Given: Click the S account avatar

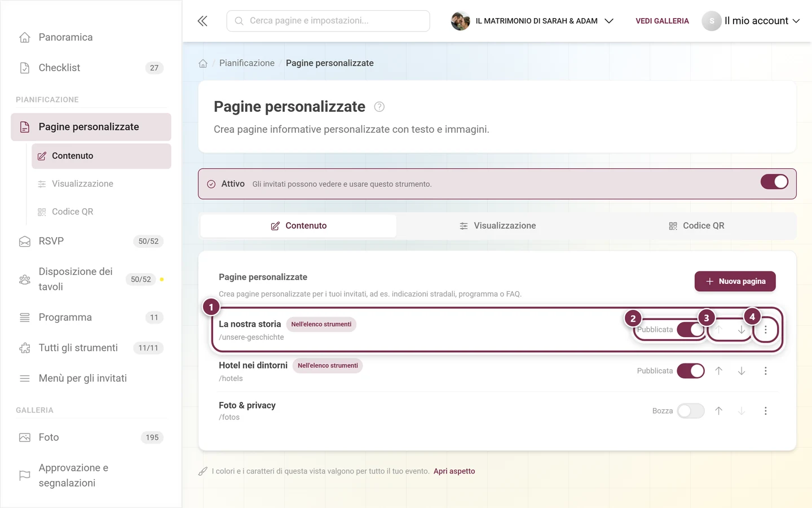Looking at the screenshot, I should pyautogui.click(x=712, y=21).
